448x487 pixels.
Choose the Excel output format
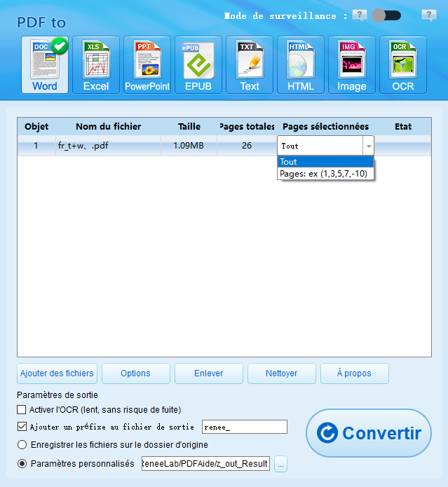[x=96, y=64]
